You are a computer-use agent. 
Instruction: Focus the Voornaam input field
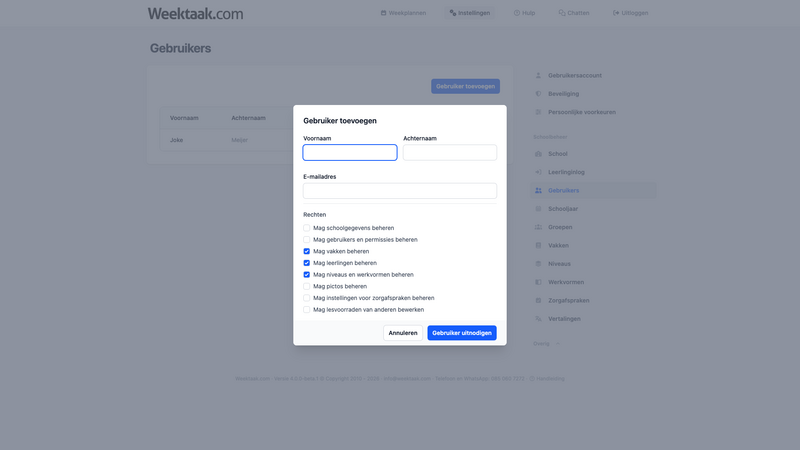[350, 153]
